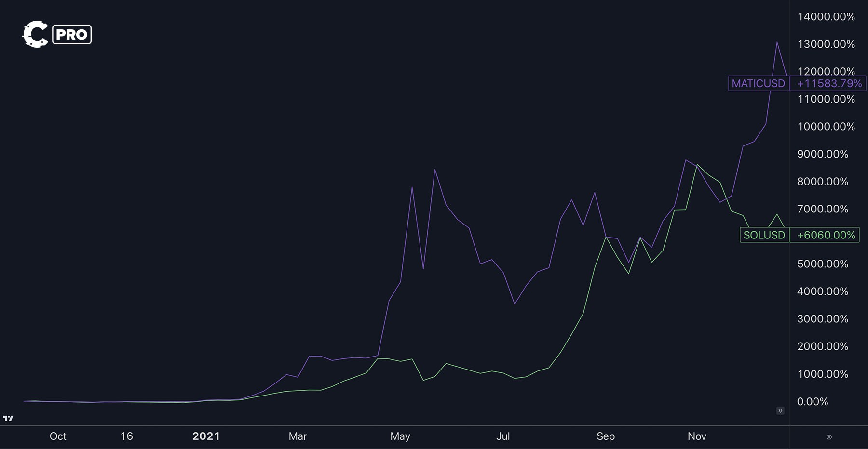Click the Sep label on time axis
This screenshot has width=868, height=449.
click(606, 436)
